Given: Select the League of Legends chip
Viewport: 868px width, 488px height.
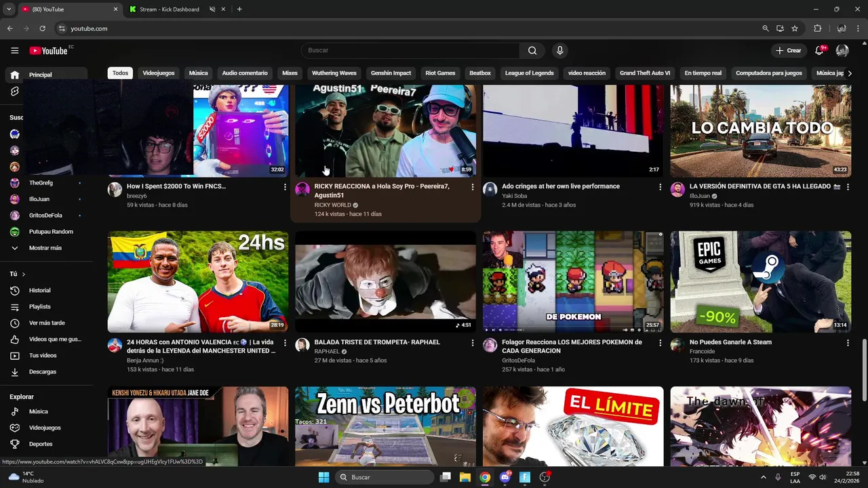Looking at the screenshot, I should click(530, 73).
